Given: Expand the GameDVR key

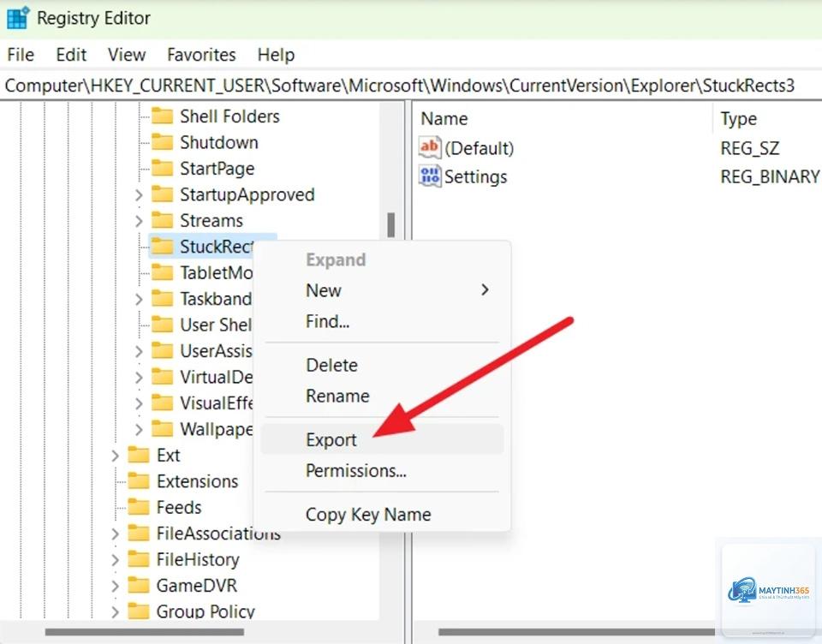Looking at the screenshot, I should pos(115,586).
